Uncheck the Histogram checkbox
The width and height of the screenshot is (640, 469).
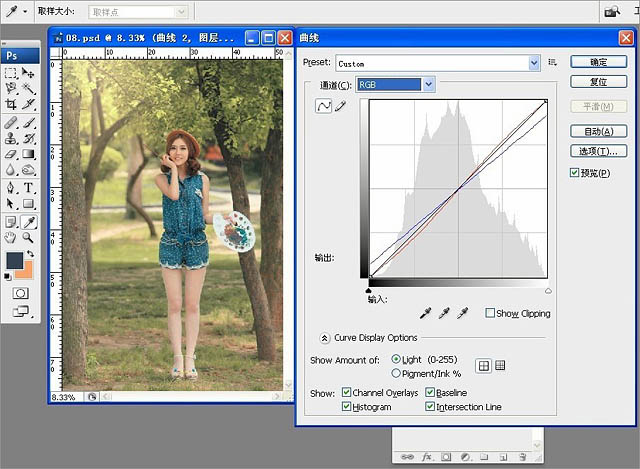(x=347, y=407)
